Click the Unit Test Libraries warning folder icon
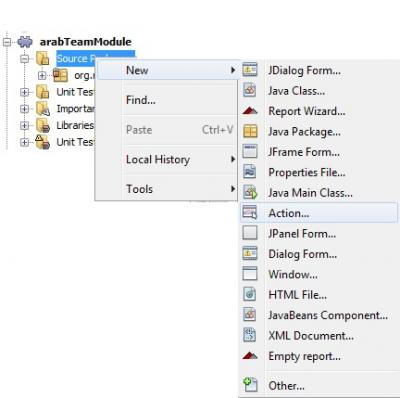The image size is (400, 398). point(42,142)
